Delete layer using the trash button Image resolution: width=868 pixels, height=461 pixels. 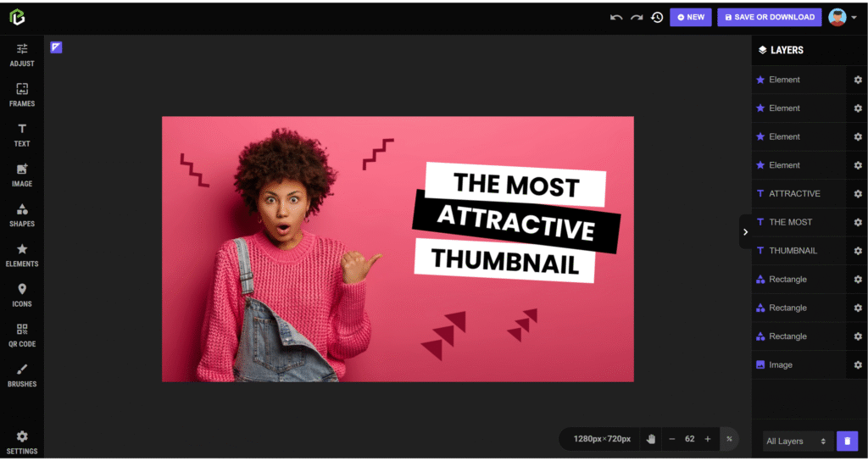pos(847,441)
